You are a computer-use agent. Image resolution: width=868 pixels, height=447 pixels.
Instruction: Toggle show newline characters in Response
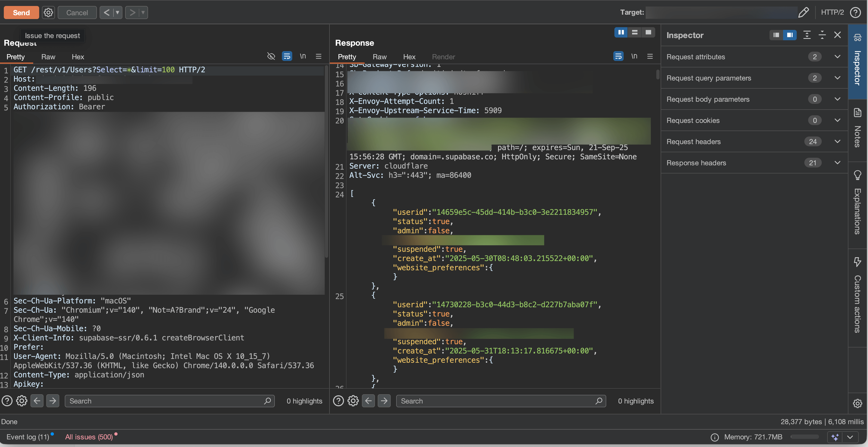pyautogui.click(x=634, y=56)
